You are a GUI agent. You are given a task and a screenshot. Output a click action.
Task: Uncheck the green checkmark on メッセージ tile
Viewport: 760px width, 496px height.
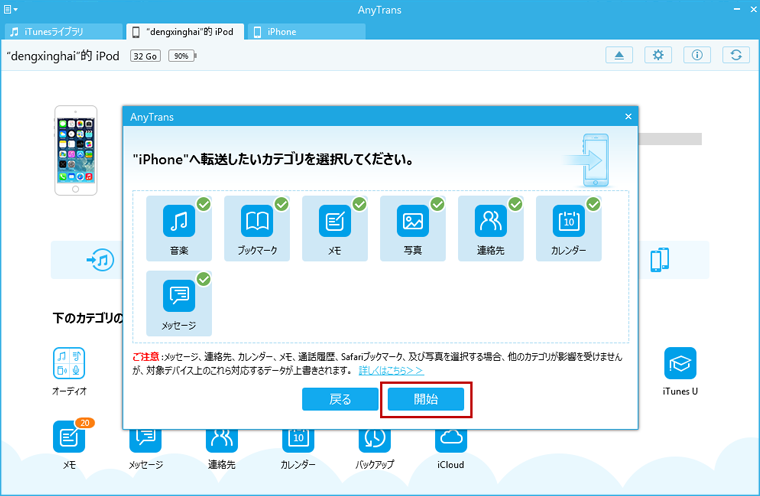click(204, 279)
